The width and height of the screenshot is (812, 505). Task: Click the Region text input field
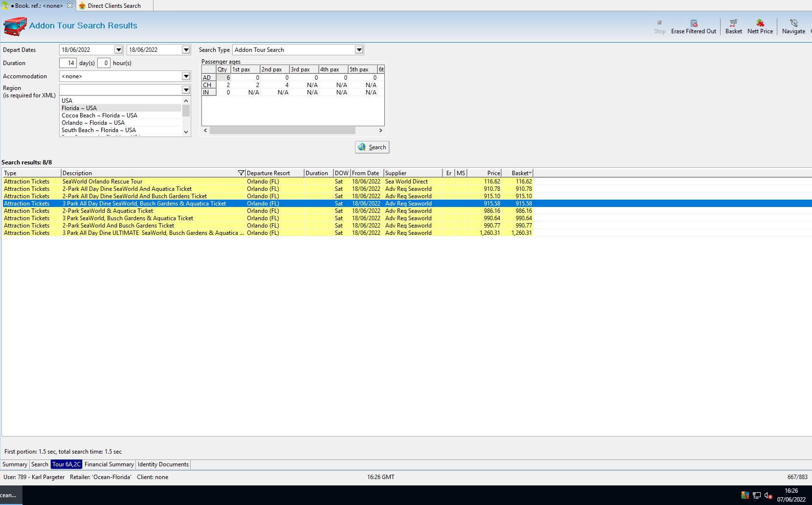pos(121,90)
